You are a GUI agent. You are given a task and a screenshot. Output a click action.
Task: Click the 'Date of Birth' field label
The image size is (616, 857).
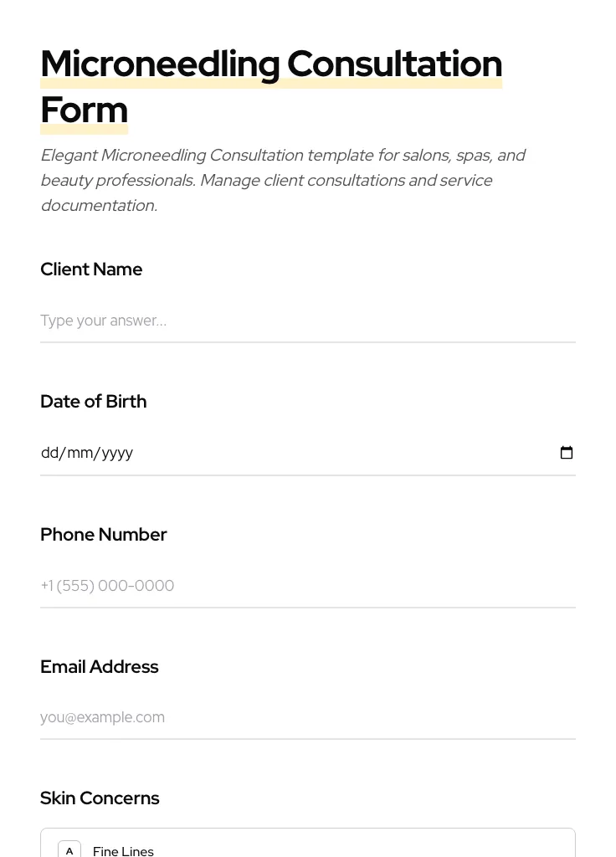pyautogui.click(x=93, y=402)
